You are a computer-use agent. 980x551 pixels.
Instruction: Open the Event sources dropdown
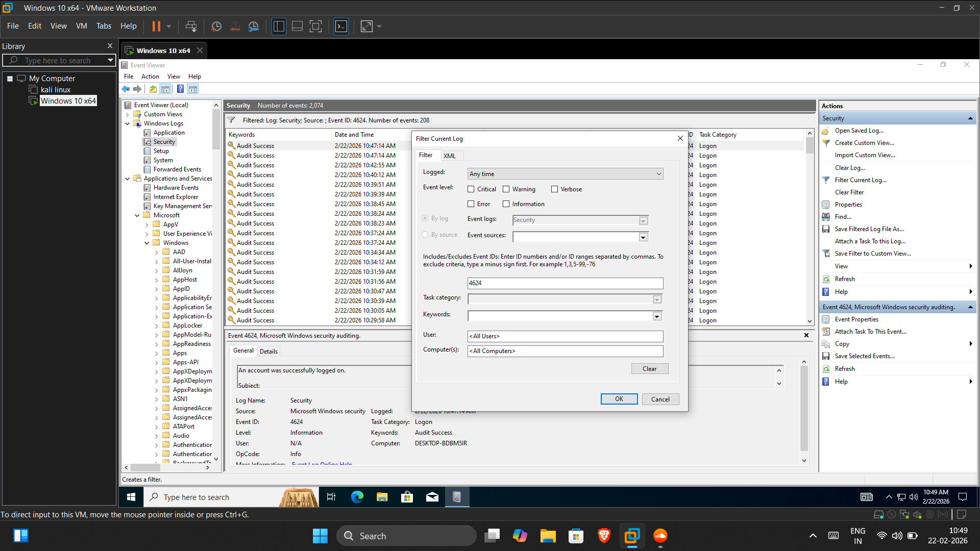643,237
